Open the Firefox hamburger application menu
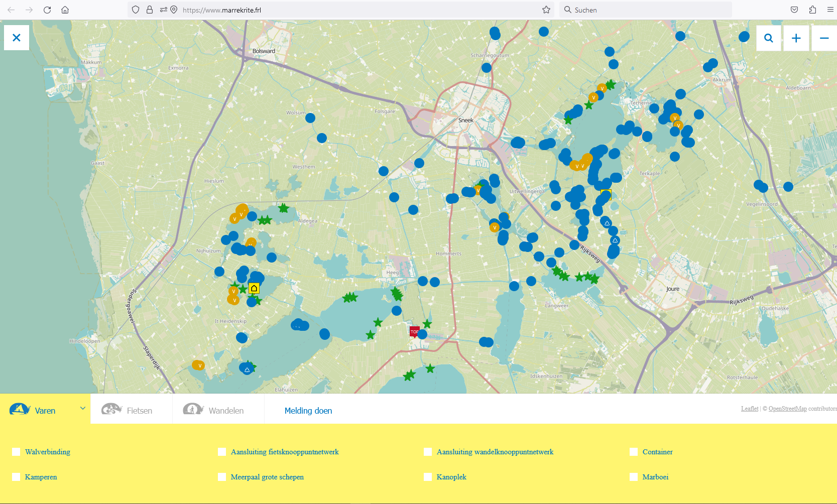This screenshot has height=504, width=837. pos(830,10)
